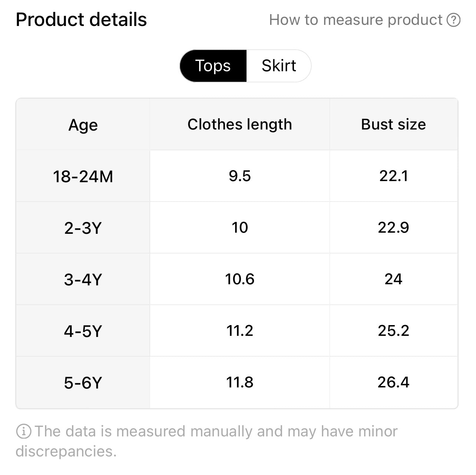Select the Bust size column header

coord(394,125)
